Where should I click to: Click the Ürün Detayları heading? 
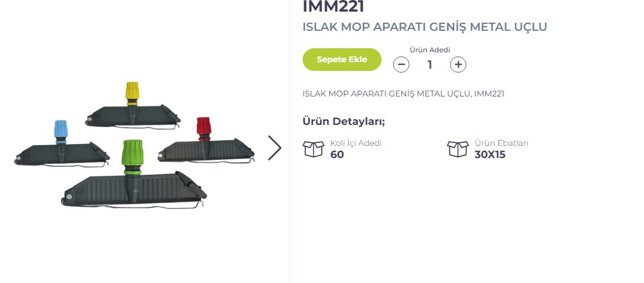[x=344, y=121]
